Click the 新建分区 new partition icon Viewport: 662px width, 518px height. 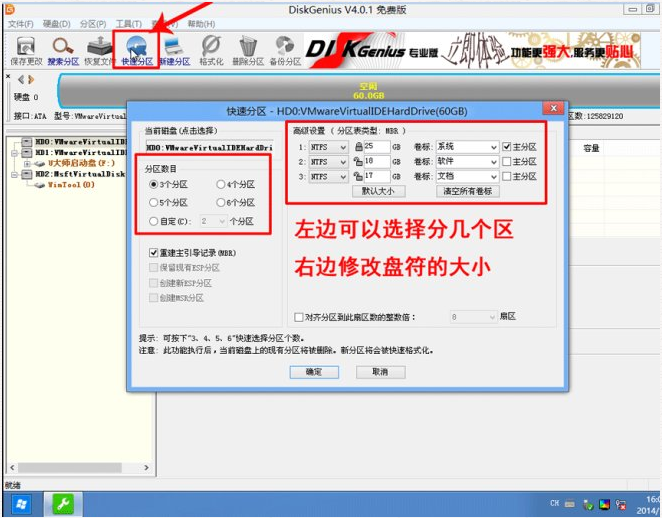(x=174, y=51)
